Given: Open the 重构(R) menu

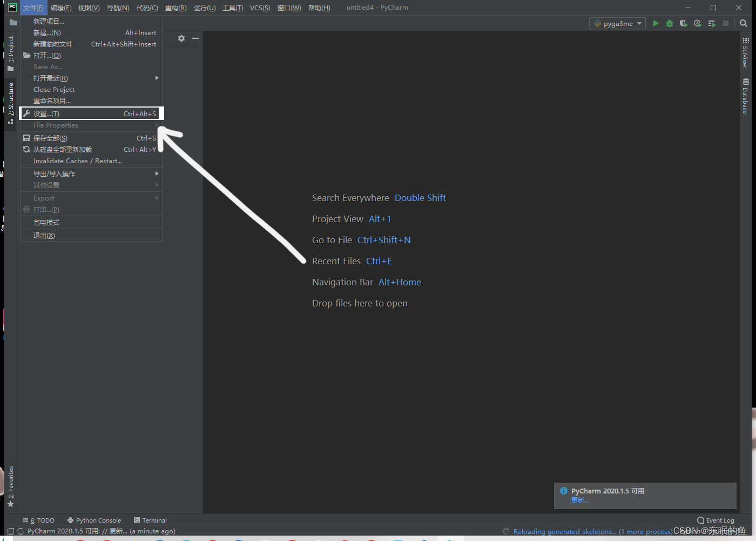Looking at the screenshot, I should tap(176, 8).
